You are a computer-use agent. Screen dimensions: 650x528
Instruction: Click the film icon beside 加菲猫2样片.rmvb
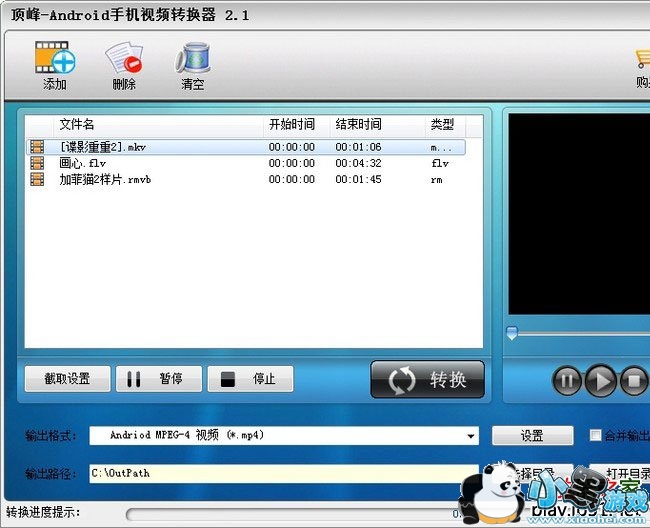(x=37, y=179)
